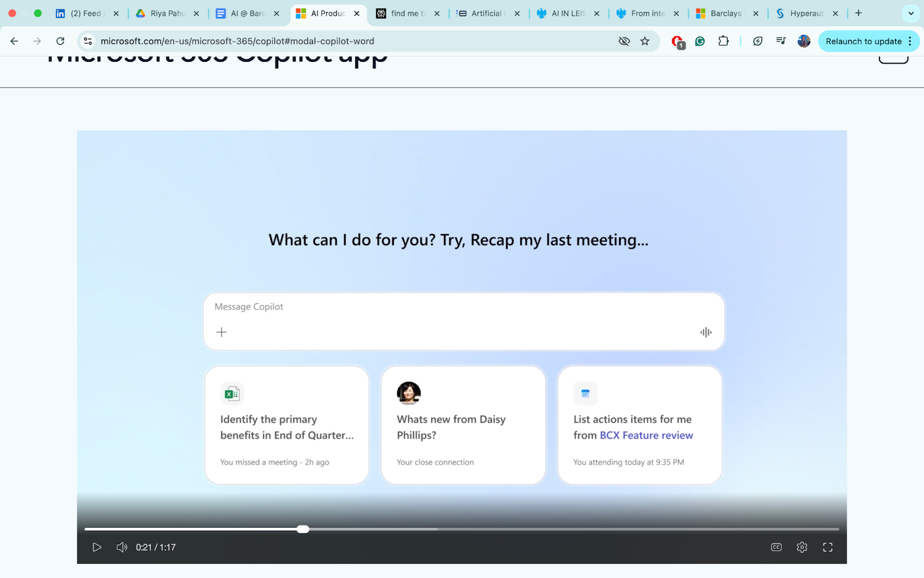924x578 pixels.
Task: Go back in browser history
Action: (x=14, y=41)
